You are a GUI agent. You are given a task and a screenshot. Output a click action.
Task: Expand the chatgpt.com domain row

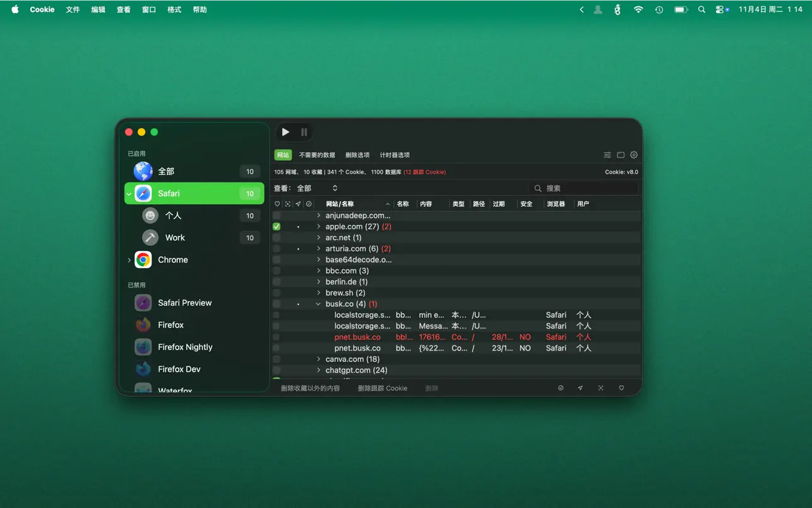pos(318,370)
